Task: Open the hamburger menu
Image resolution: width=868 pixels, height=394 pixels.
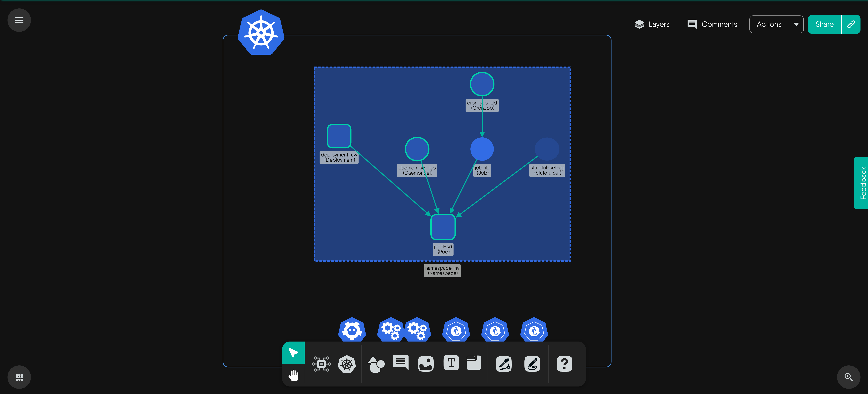Action: (19, 20)
